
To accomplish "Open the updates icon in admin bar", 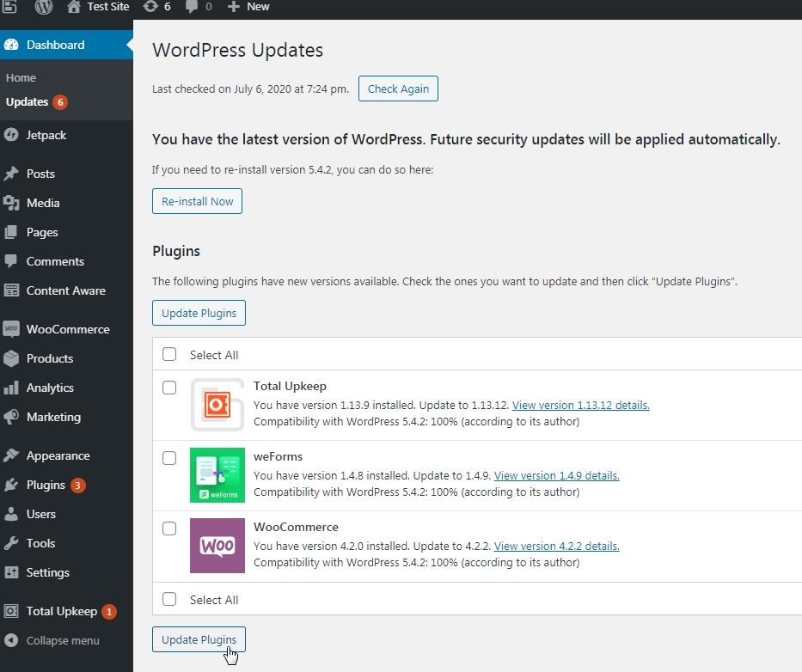I will click(x=150, y=7).
